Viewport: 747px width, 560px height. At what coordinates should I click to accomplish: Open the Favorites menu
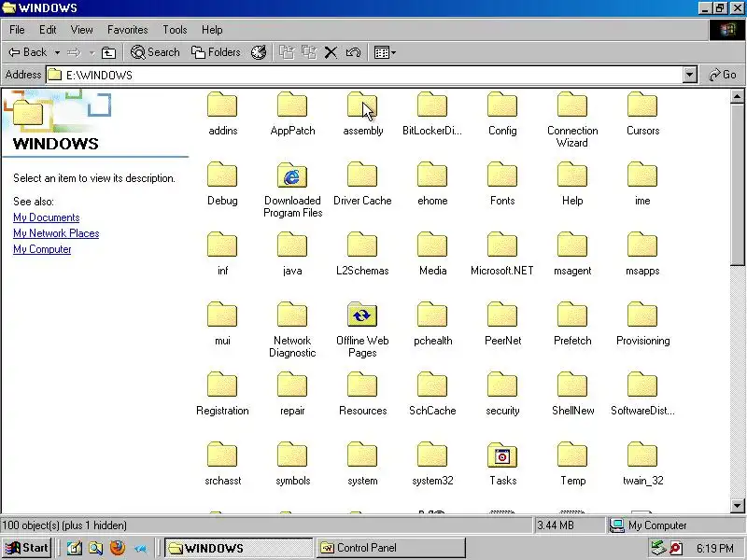[127, 30]
